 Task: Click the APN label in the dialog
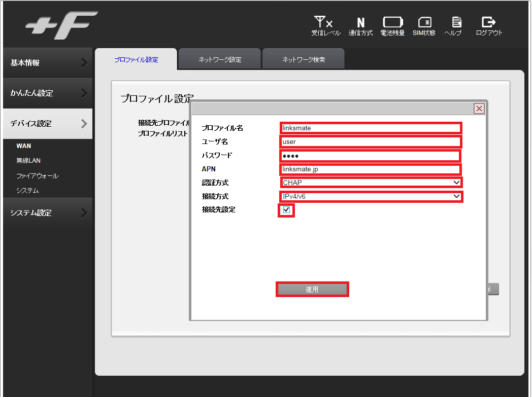tap(209, 169)
